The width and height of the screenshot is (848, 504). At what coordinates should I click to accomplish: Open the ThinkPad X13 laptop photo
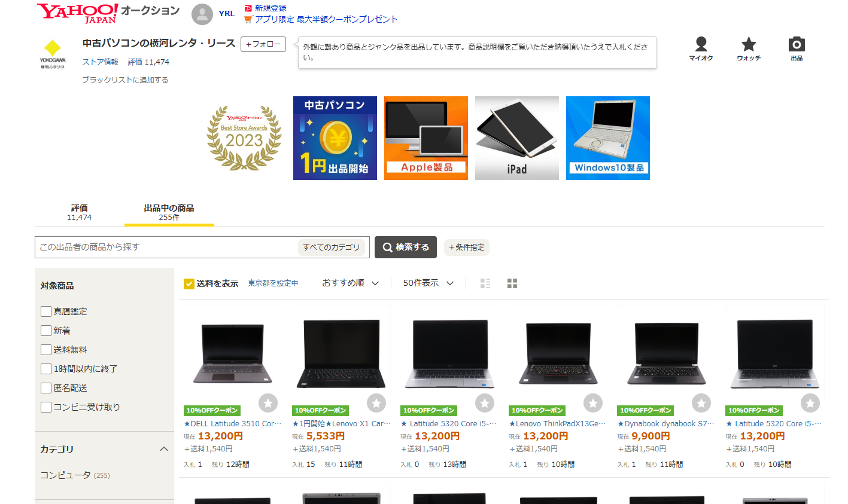click(558, 355)
